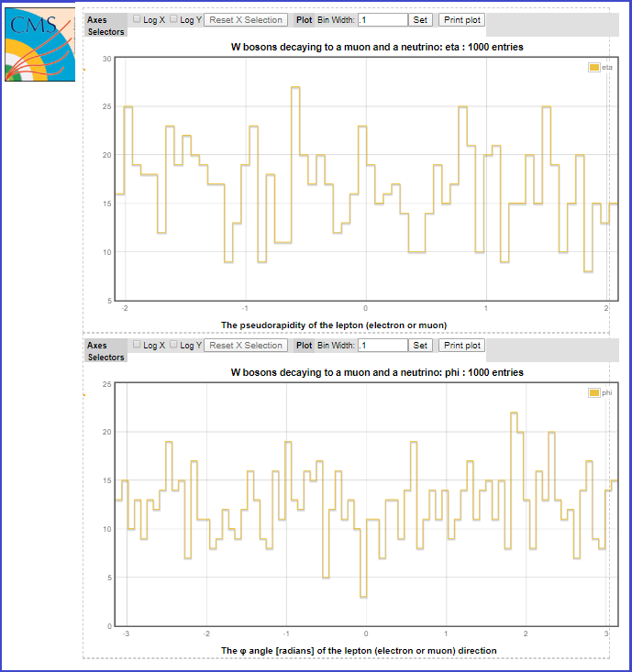Click the phi histogram title

(377, 372)
